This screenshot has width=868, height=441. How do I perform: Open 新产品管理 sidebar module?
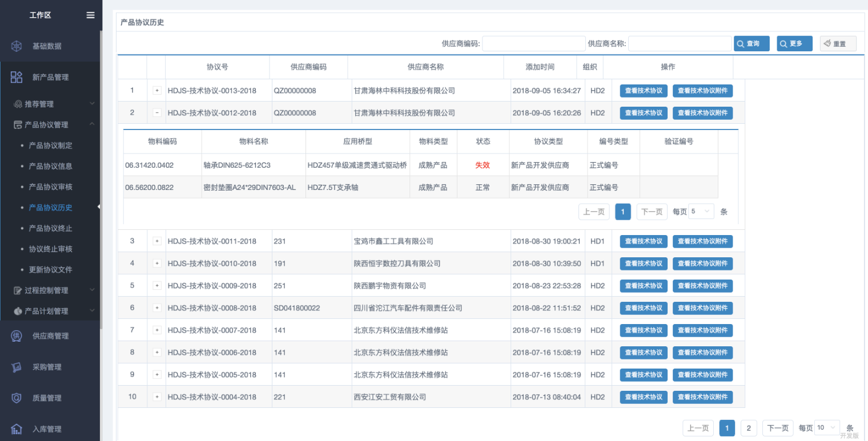click(x=50, y=77)
